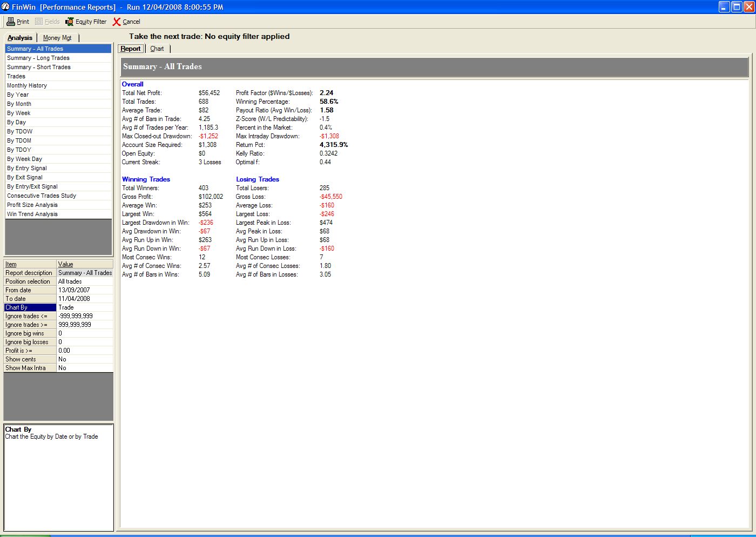
Task: Open the Trades list item
Action: coord(58,76)
